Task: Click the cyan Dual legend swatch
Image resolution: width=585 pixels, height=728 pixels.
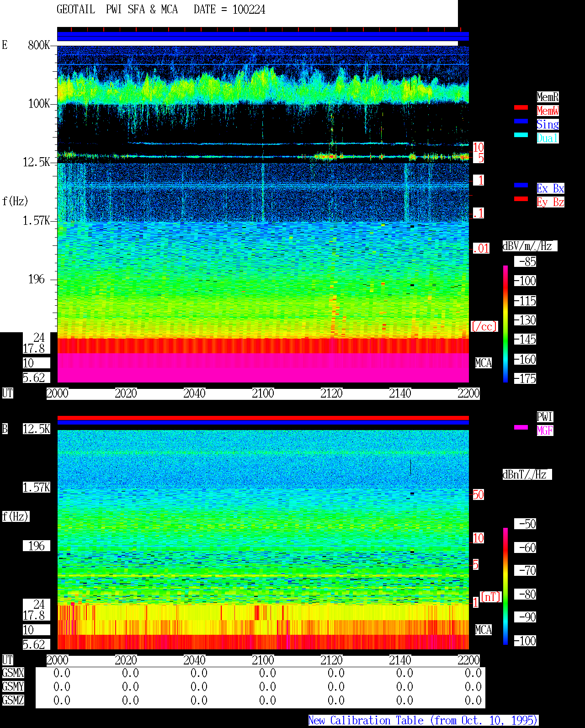Action: (521, 135)
